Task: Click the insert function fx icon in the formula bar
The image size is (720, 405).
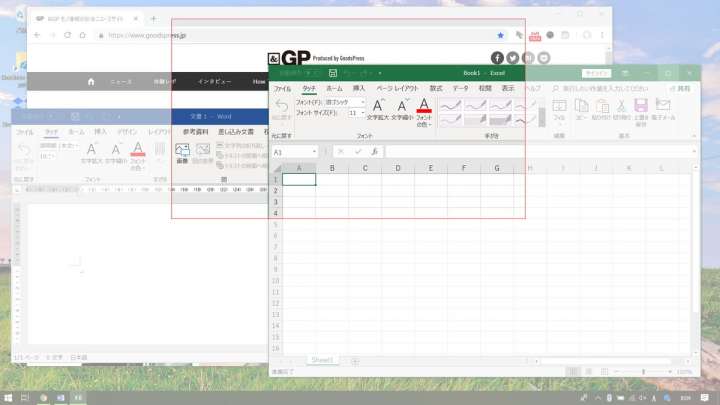Action: point(375,152)
